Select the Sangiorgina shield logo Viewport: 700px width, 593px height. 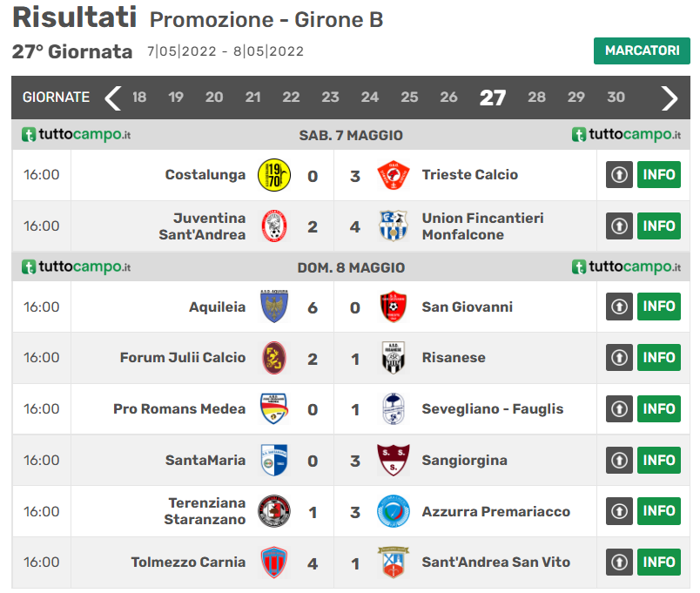click(x=394, y=460)
